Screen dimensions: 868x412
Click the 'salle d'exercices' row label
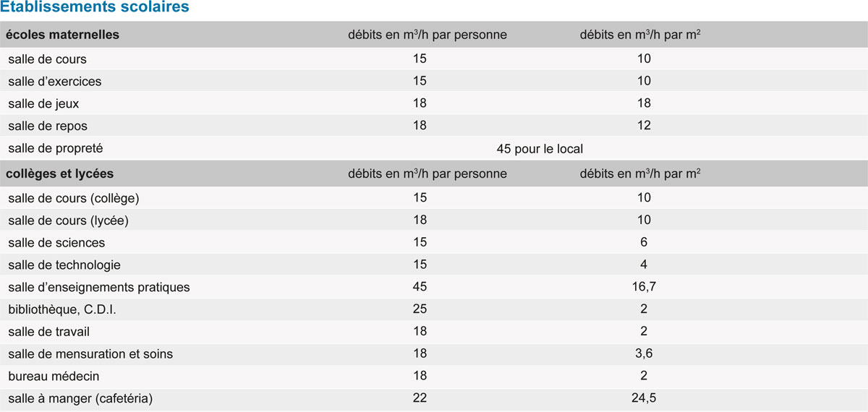[55, 81]
